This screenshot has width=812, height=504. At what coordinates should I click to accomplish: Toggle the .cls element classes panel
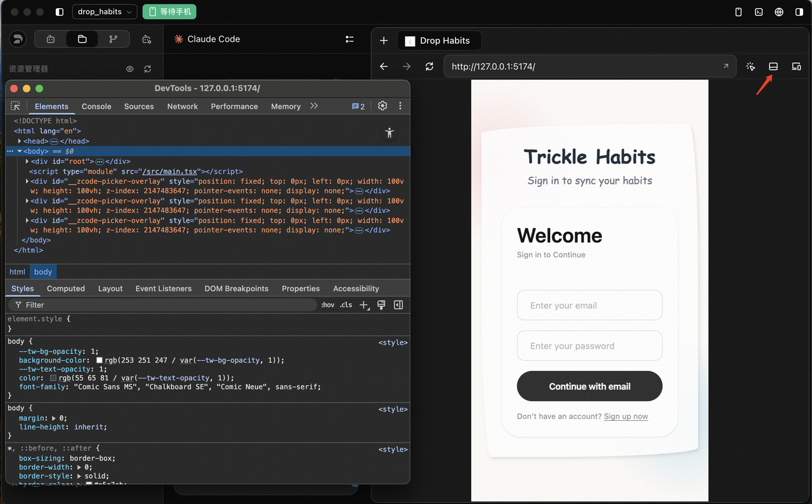[346, 305]
